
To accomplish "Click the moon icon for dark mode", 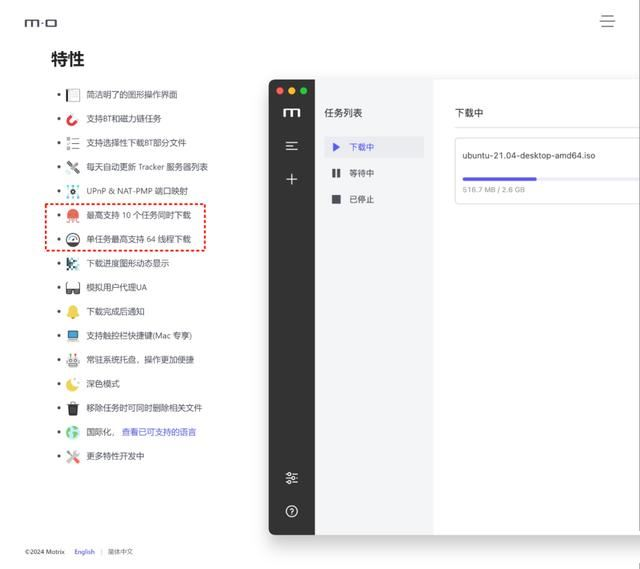I will click(73, 384).
